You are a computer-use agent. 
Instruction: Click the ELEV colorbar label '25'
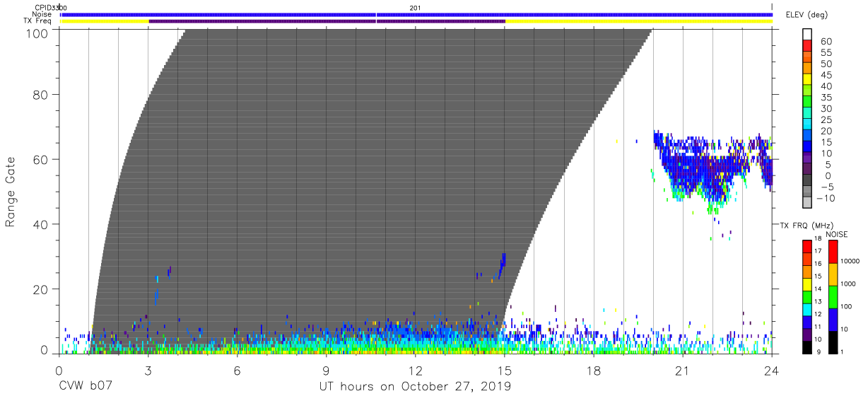(x=826, y=120)
